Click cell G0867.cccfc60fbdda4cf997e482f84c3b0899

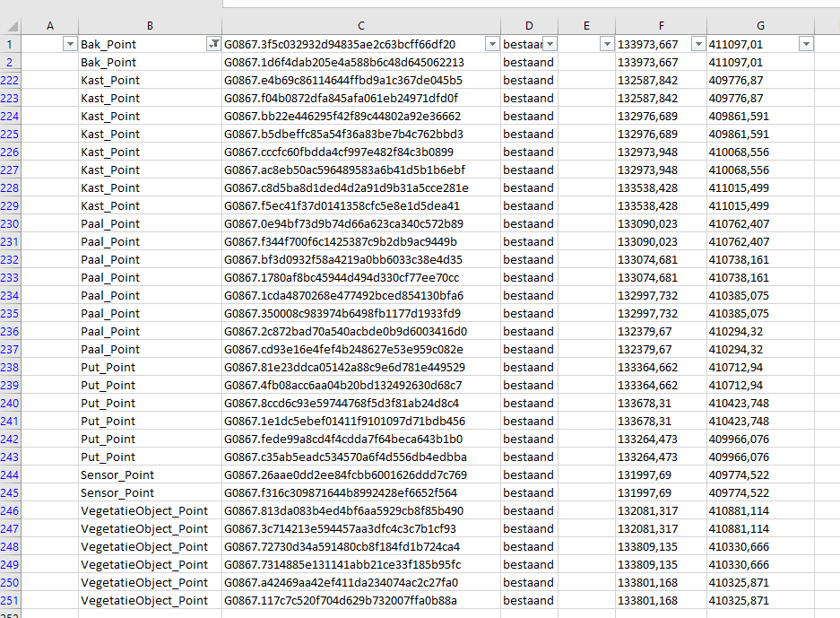click(361, 152)
